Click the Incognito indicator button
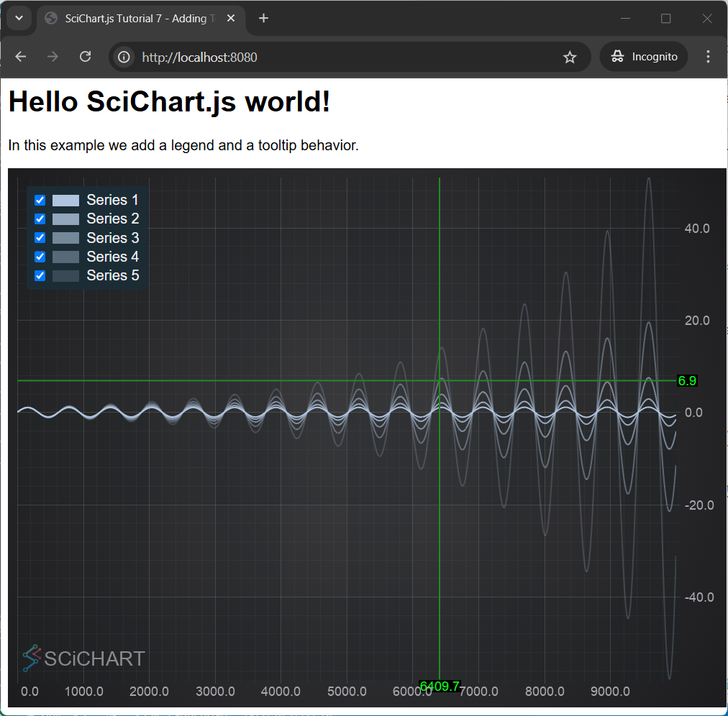Viewport: 728px width, 716px height. point(644,57)
